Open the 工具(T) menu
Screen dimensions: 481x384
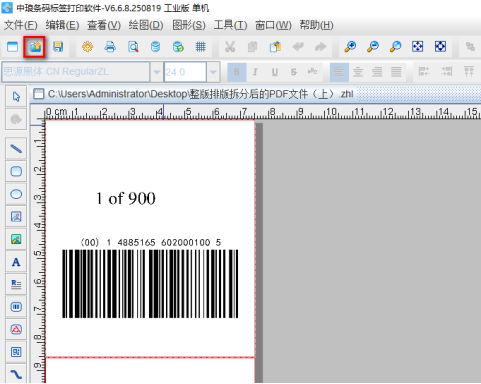point(230,25)
